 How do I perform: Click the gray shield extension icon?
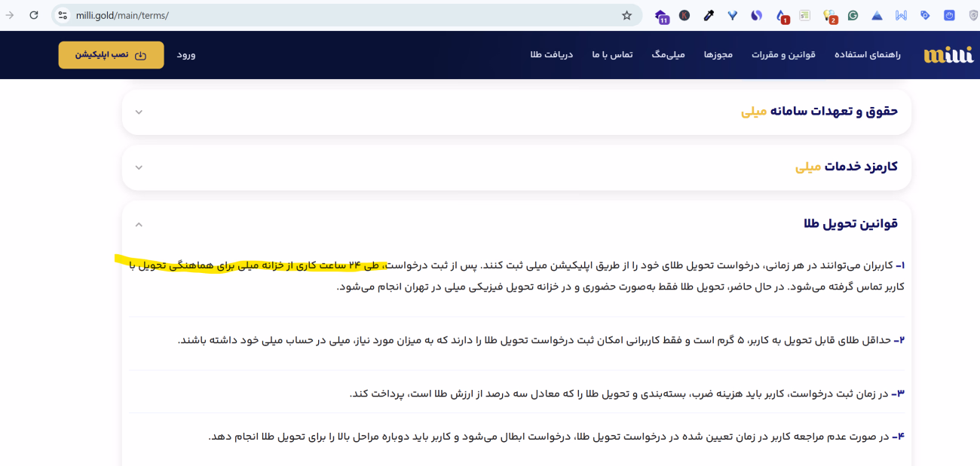(x=973, y=15)
